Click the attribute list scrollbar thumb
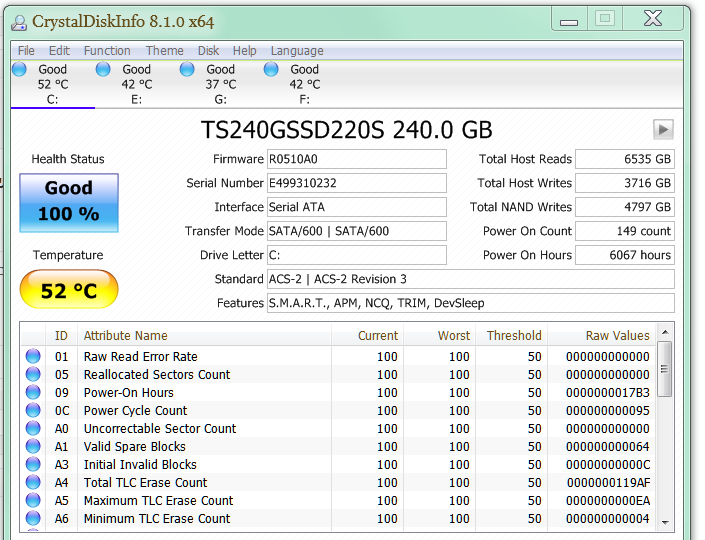This screenshot has height=540, width=705. point(665,369)
